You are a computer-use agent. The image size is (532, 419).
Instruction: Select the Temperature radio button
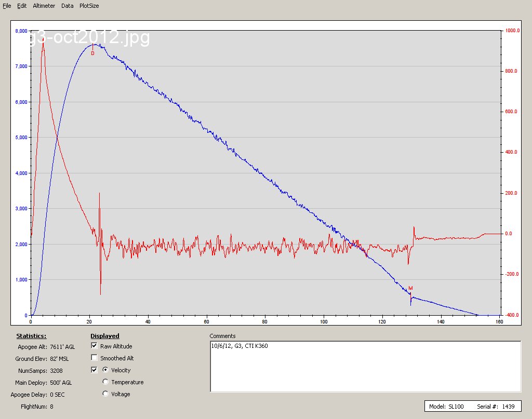click(x=106, y=382)
